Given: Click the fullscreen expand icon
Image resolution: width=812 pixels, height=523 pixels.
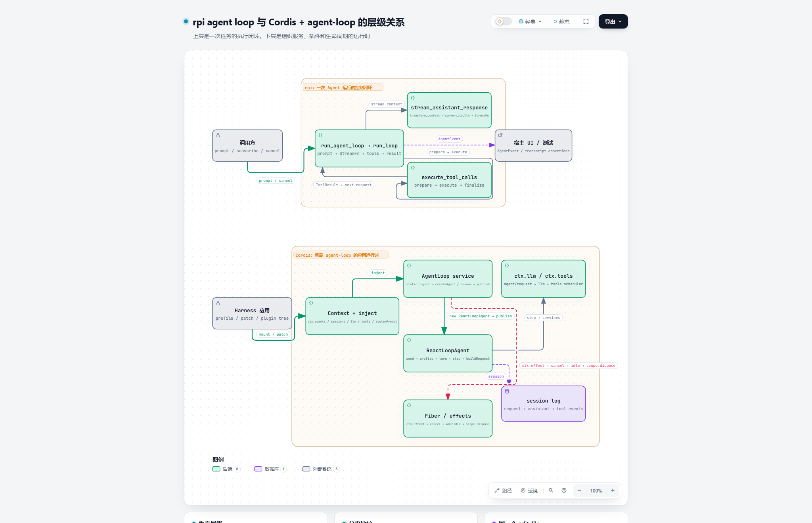Looking at the screenshot, I should (586, 21).
